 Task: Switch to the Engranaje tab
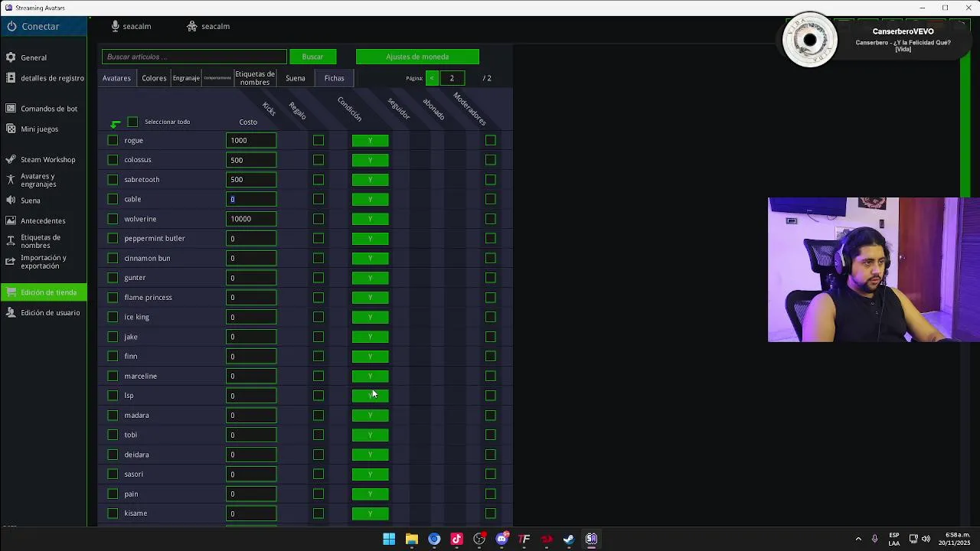click(x=186, y=78)
